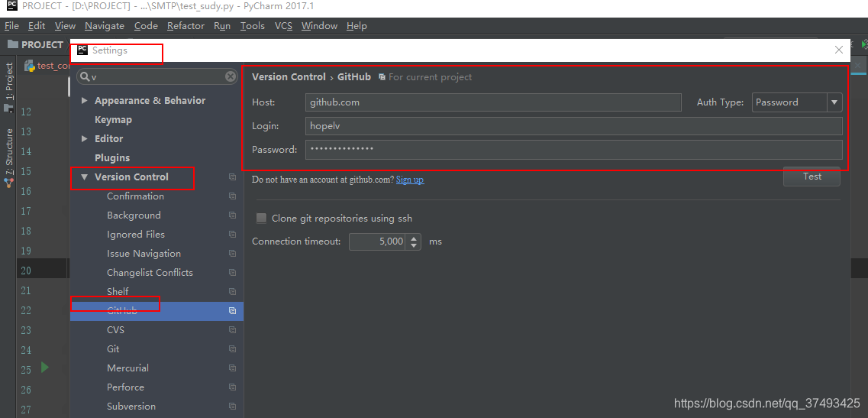Decrease connection timeout with down arrow
This screenshot has width=868, height=418.
414,245
